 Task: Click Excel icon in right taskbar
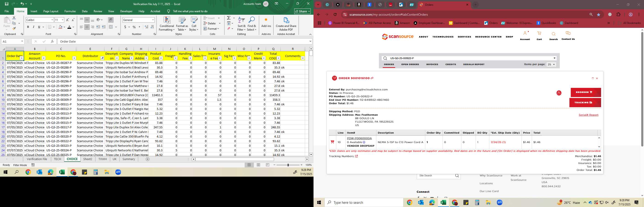443,202
